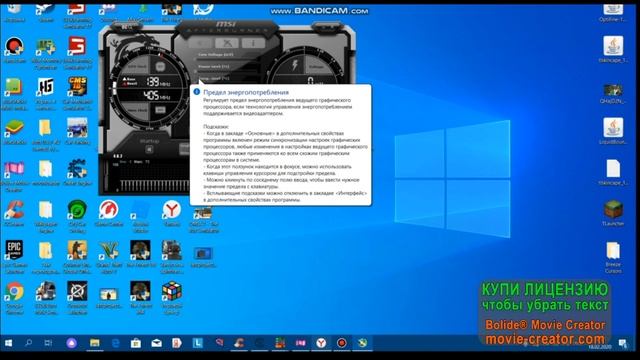Image resolution: width=640 pixels, height=360 pixels.
Task: Open the Windows Start menu
Action: (x=9, y=343)
